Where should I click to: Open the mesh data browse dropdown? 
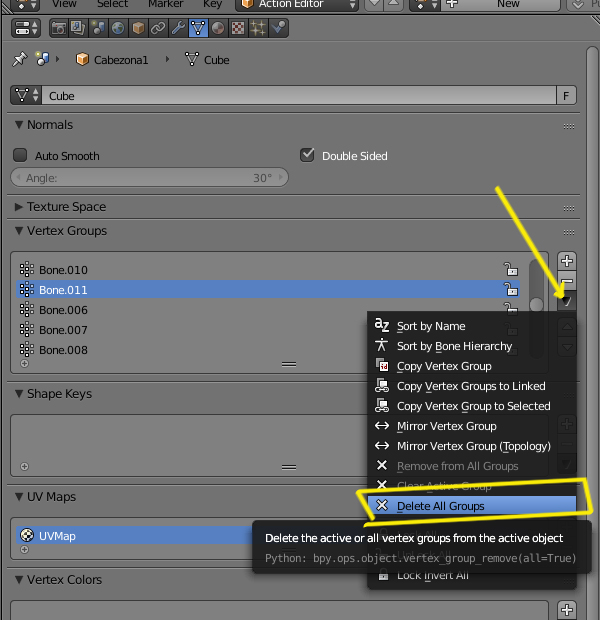(x=26, y=96)
